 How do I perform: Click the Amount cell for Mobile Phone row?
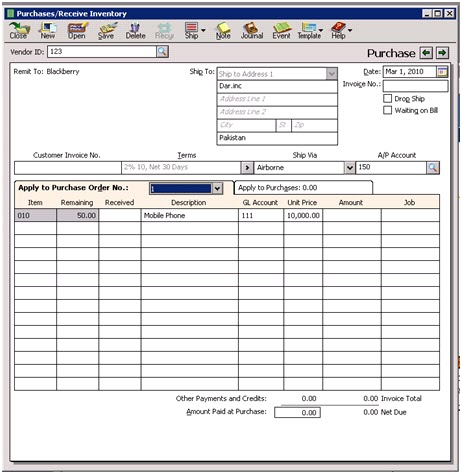(x=352, y=215)
